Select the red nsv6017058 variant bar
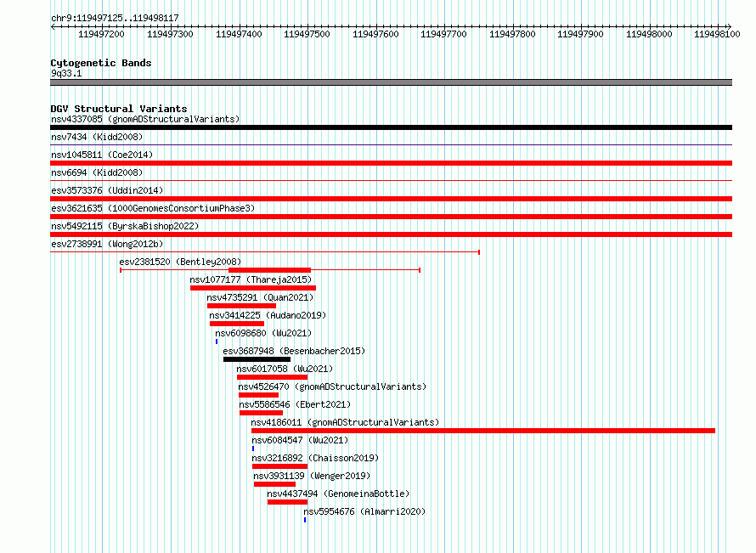 click(272, 377)
